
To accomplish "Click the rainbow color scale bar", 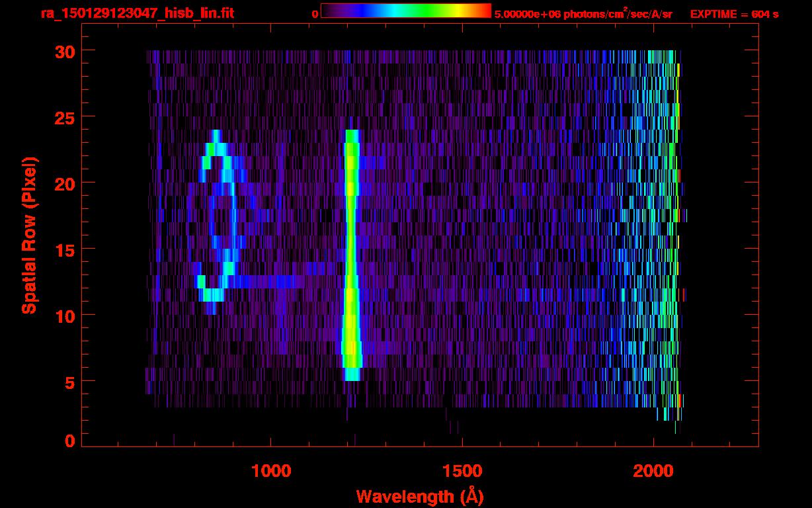I will 406,11.
